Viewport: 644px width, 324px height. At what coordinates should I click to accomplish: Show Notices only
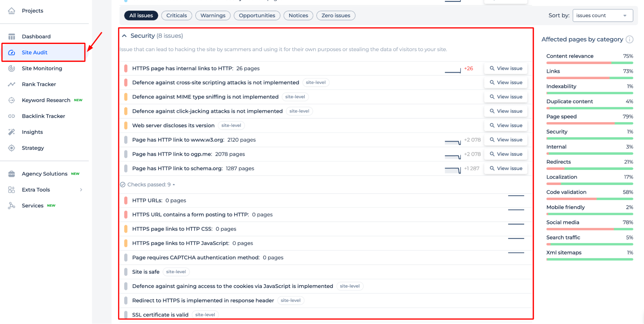pyautogui.click(x=298, y=15)
